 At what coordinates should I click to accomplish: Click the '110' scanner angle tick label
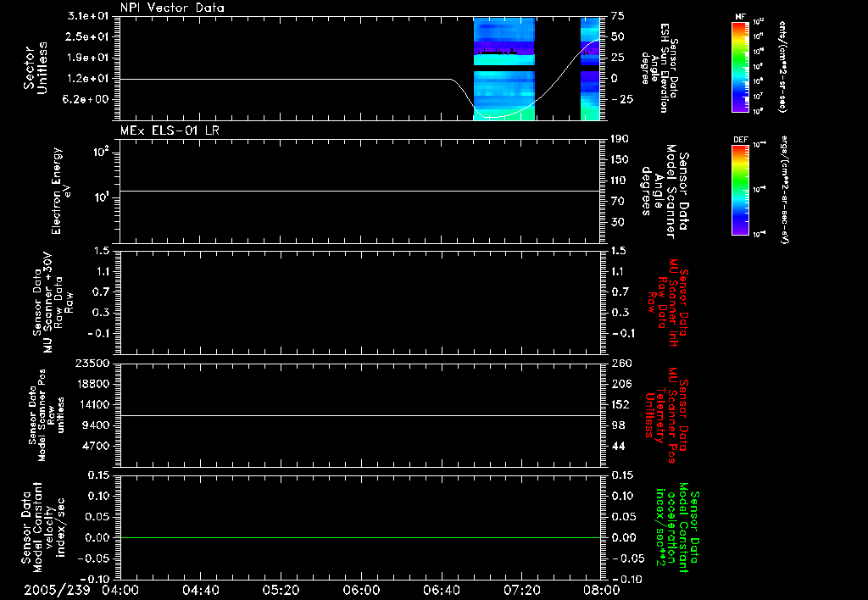[x=620, y=181]
